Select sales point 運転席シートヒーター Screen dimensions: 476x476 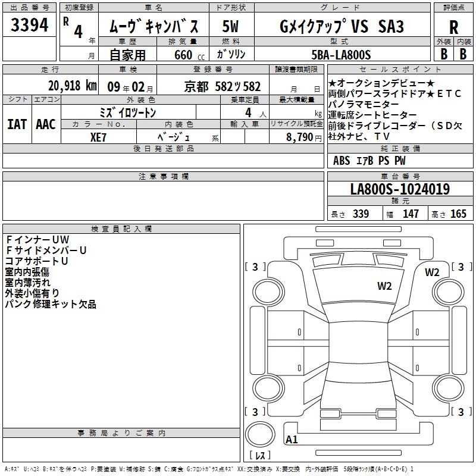(x=372, y=115)
